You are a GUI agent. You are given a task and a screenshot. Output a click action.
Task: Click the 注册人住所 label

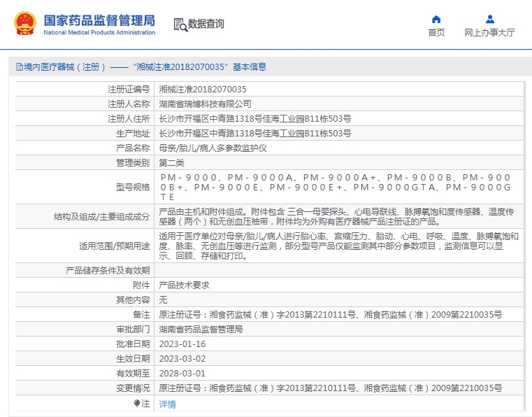[x=129, y=119]
